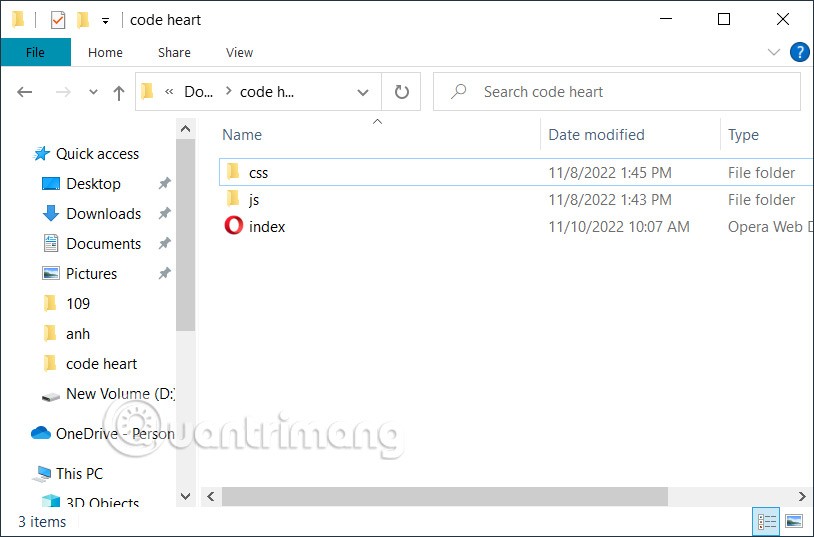Navigate back with the left arrow
This screenshot has width=814, height=537.
[x=26, y=92]
